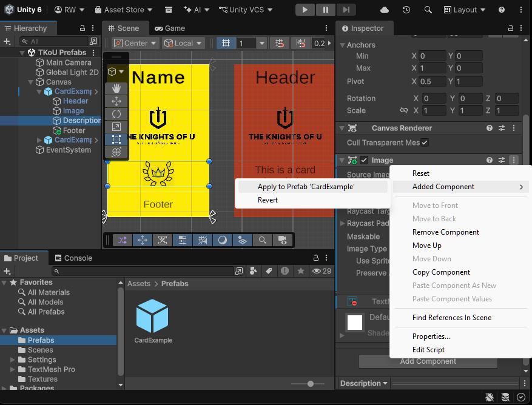Click the search-by-type icon in Project toolbar

[253, 270]
